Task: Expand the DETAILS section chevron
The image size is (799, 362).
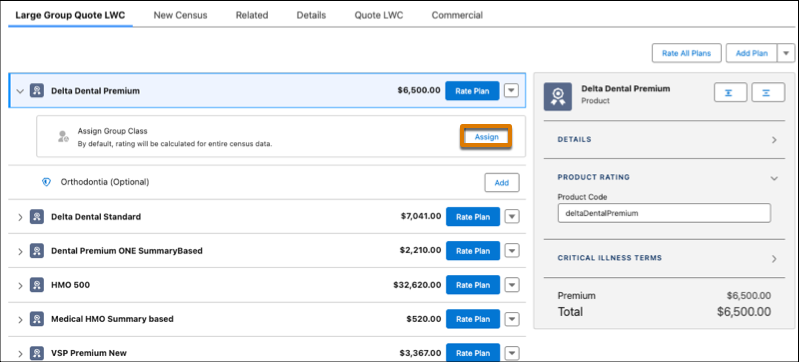Action: click(774, 140)
